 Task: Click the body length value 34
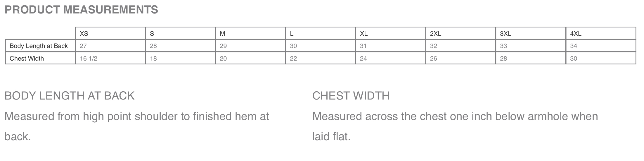[x=574, y=46]
